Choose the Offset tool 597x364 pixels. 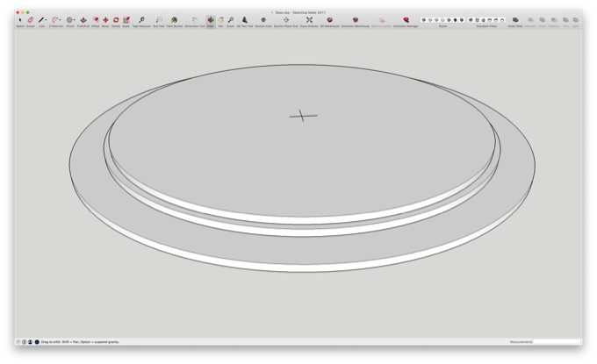pyautogui.click(x=96, y=20)
